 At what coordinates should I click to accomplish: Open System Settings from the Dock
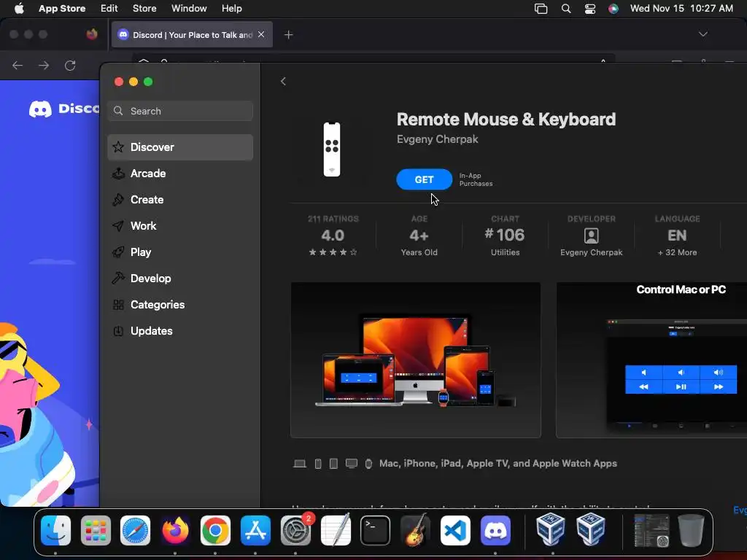coord(295,531)
